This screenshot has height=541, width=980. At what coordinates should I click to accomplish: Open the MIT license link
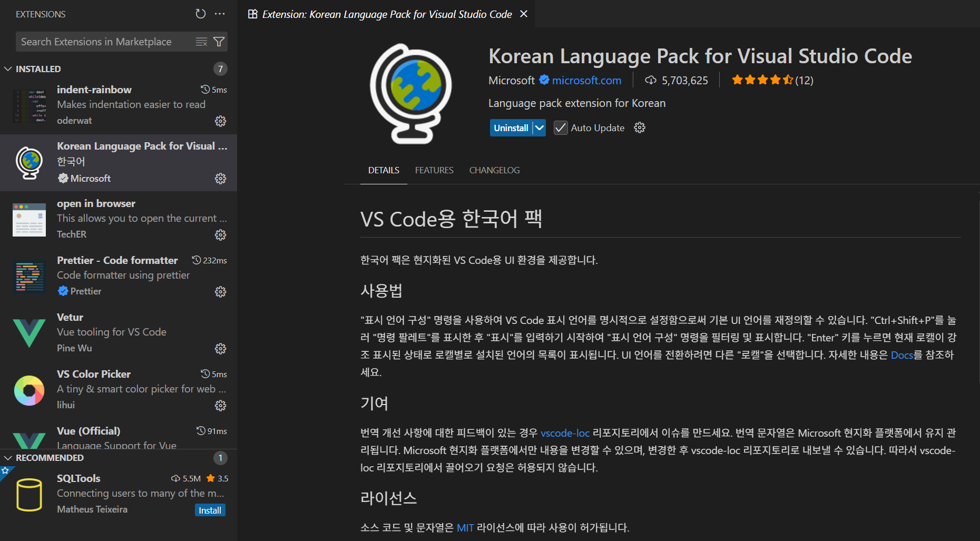[465, 528]
